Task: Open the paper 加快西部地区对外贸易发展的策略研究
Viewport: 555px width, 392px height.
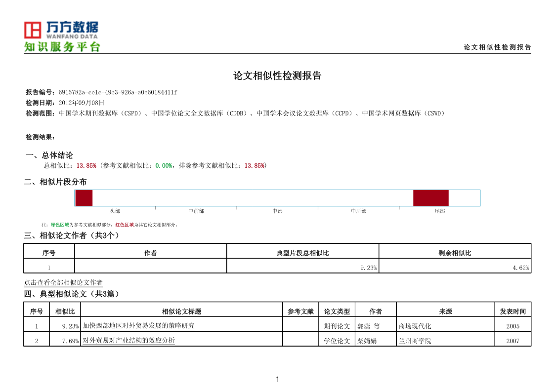Action: (139, 326)
